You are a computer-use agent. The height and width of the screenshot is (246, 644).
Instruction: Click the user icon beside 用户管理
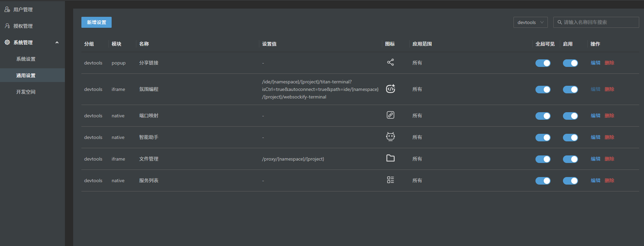coord(7,9)
